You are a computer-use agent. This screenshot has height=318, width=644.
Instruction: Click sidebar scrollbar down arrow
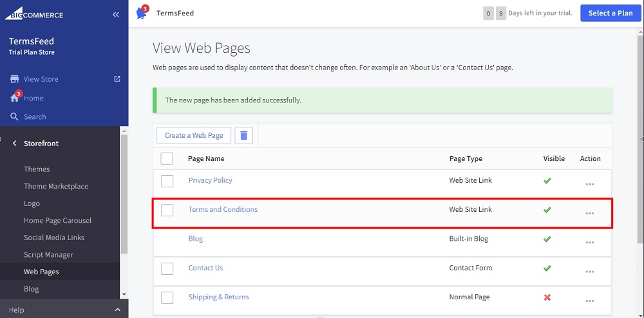click(x=124, y=294)
